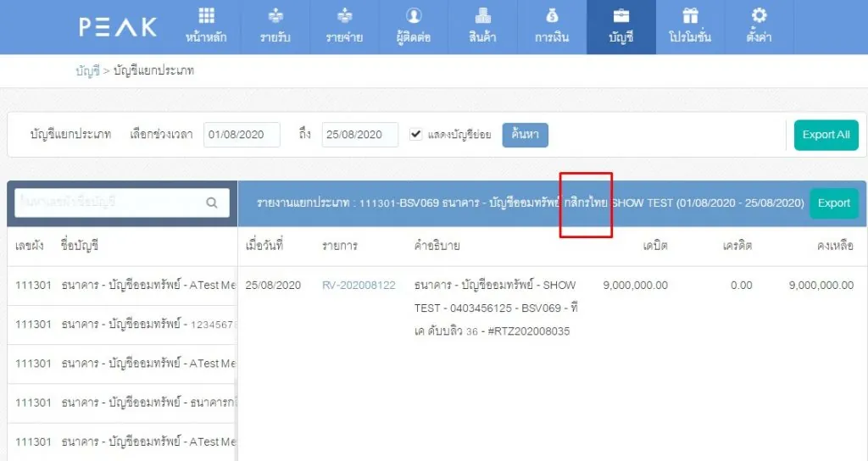Open the สินค้า products menu

tap(482, 26)
